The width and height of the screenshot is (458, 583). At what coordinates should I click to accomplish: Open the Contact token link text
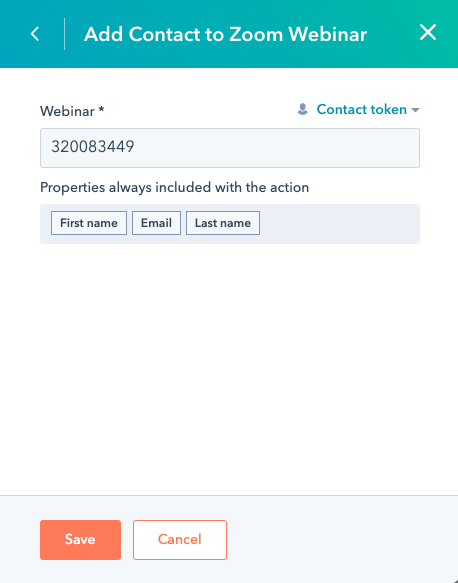361,109
